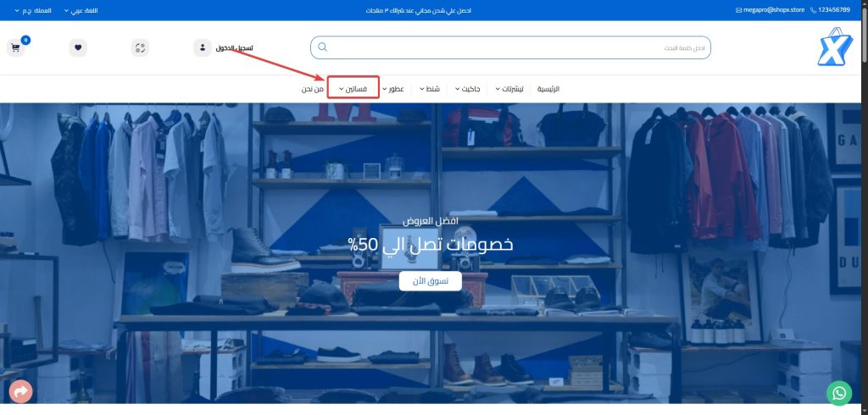Image resolution: width=868 pixels, height=415 pixels.
Task: Open the WhatsApp chat button
Action: tap(838, 392)
